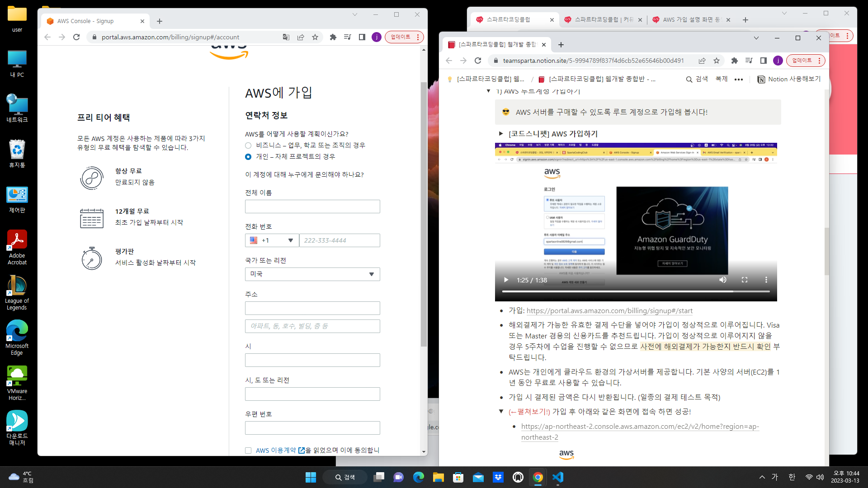Click Try Notion button
The width and height of the screenshot is (868, 488).
pos(789,79)
